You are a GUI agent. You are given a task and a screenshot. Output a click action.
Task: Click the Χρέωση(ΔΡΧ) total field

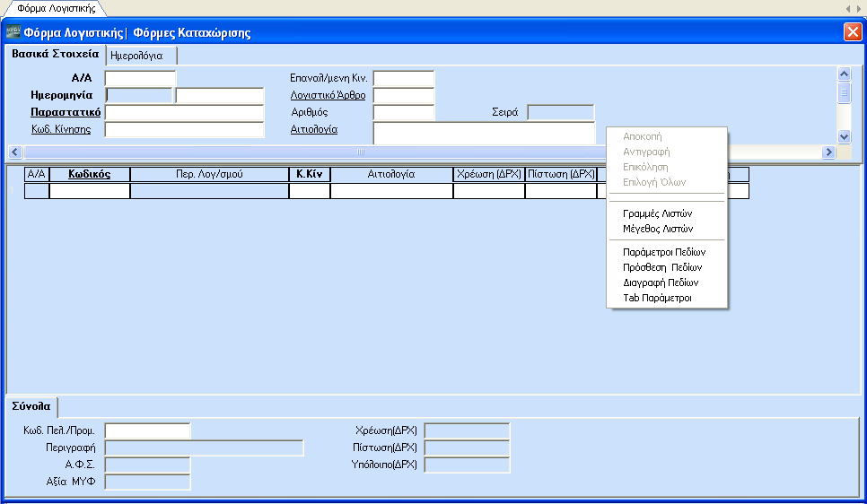pyautogui.click(x=467, y=431)
